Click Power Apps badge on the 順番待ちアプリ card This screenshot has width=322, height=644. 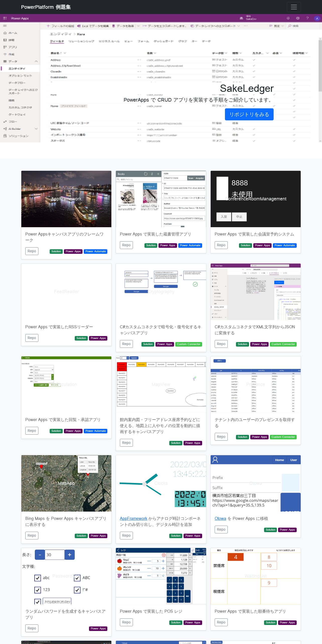pyautogui.click(x=287, y=622)
